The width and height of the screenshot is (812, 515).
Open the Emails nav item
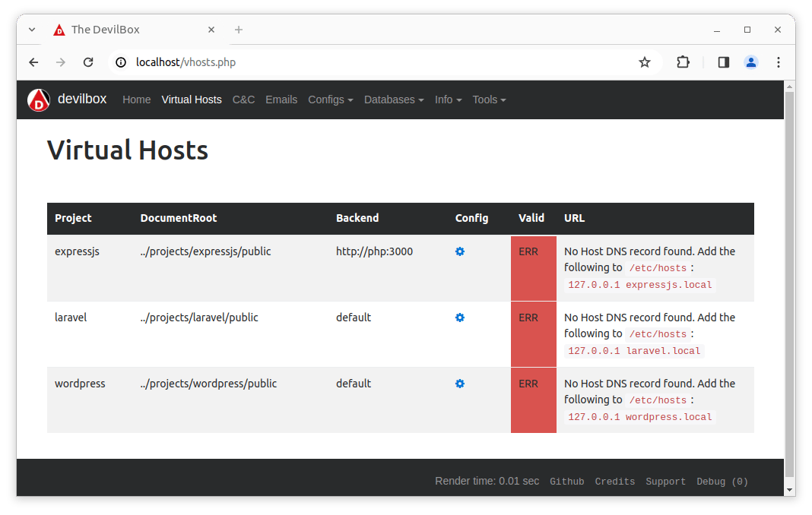click(281, 100)
